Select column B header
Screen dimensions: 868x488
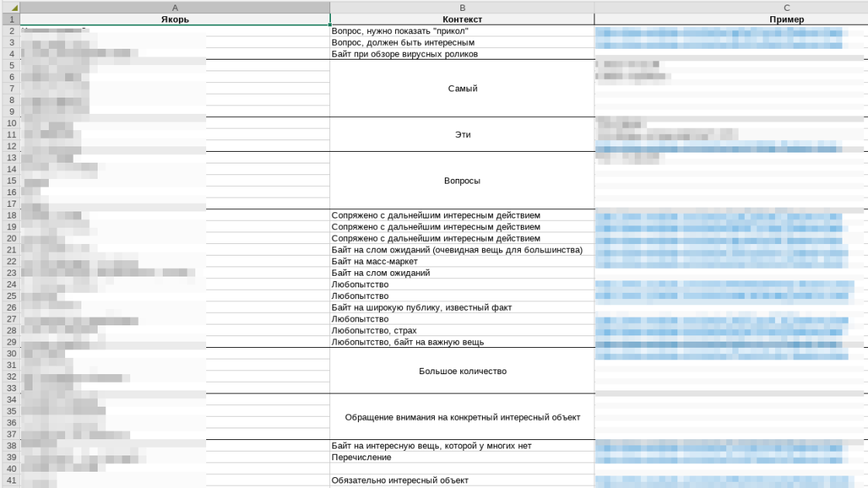(x=462, y=8)
